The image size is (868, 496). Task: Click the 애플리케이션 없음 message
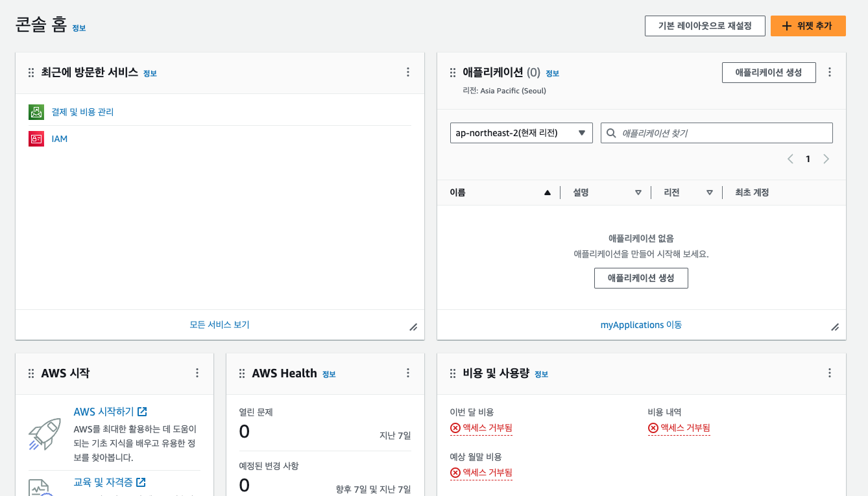pyautogui.click(x=641, y=239)
